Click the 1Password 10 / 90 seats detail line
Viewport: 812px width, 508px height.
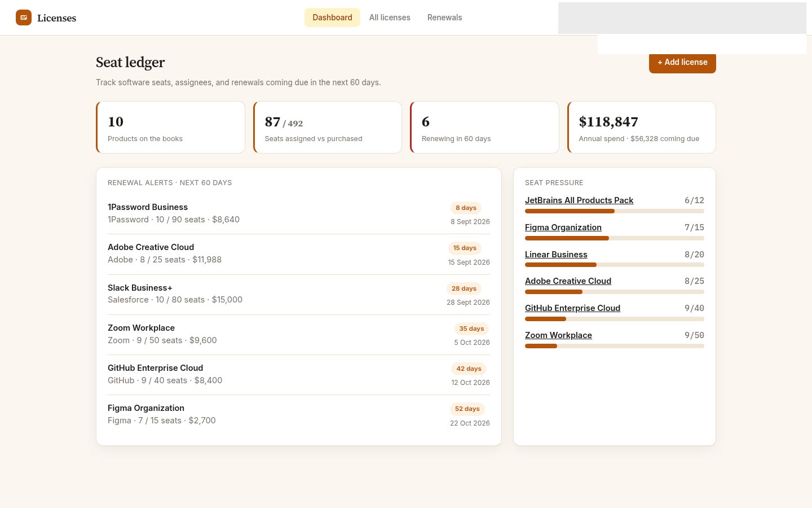tap(174, 220)
